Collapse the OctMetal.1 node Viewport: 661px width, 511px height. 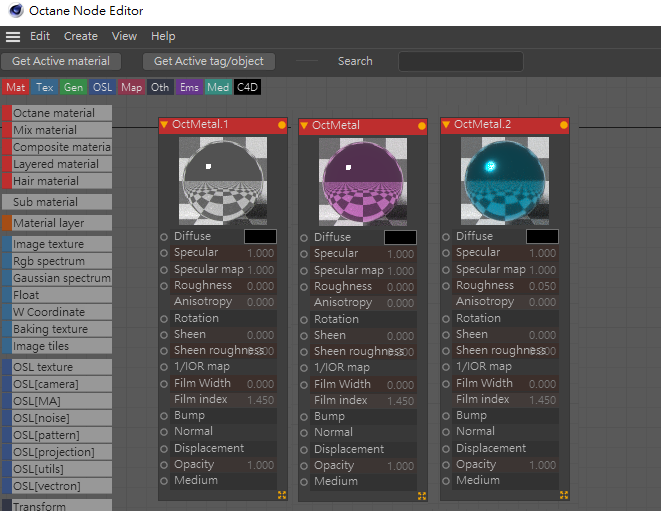click(164, 124)
